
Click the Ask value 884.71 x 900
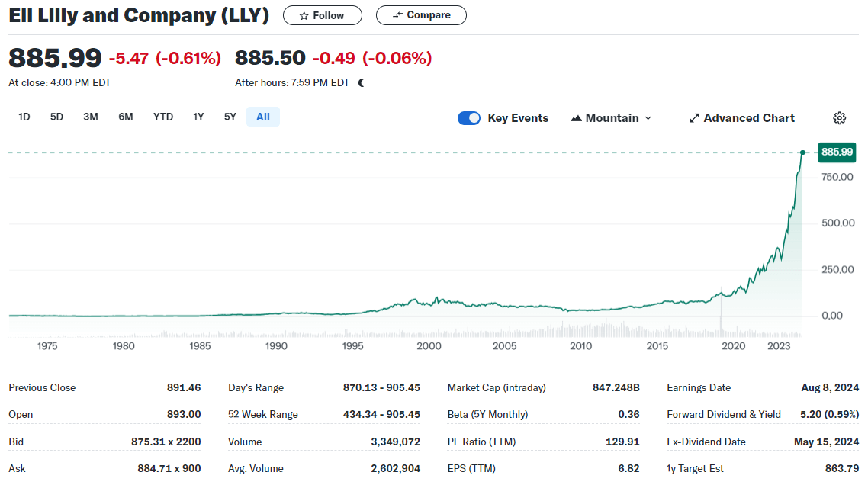pyautogui.click(x=169, y=468)
